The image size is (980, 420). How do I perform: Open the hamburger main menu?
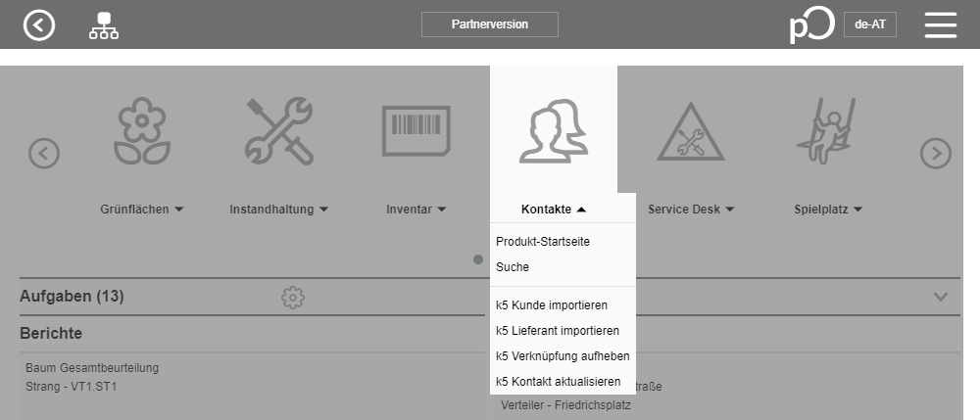point(940,24)
